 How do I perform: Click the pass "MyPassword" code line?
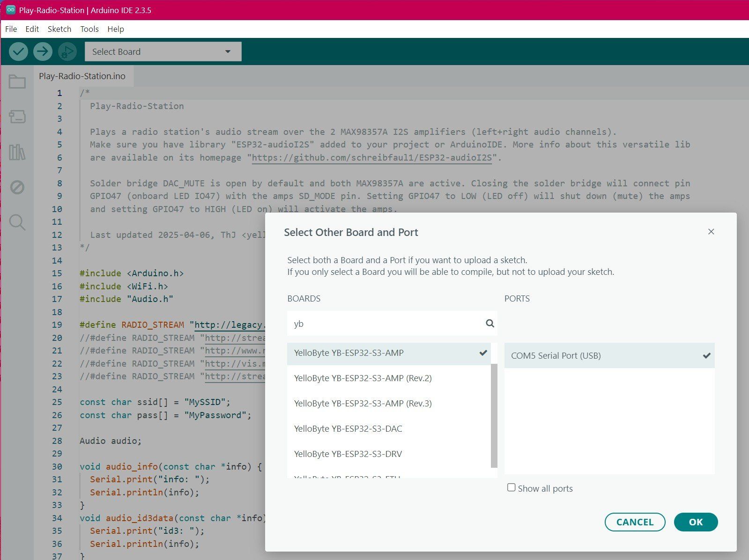[x=165, y=415]
